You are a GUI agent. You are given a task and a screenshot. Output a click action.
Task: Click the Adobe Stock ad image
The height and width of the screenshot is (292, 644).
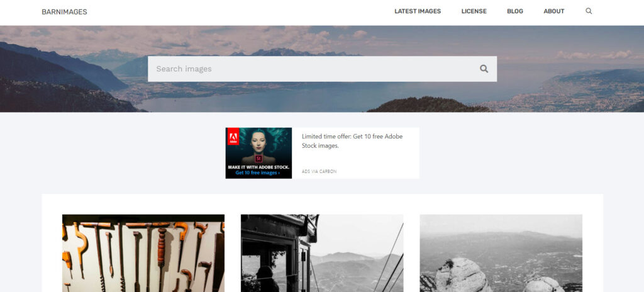(x=258, y=153)
